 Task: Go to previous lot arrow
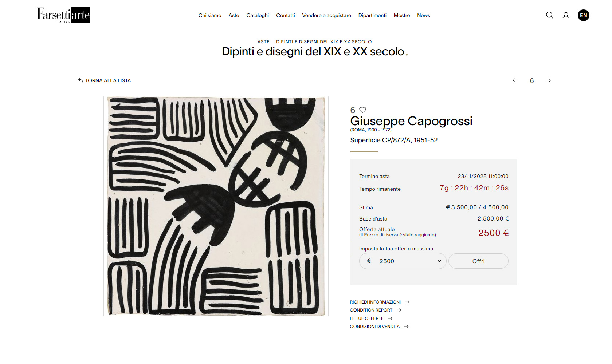tap(515, 80)
